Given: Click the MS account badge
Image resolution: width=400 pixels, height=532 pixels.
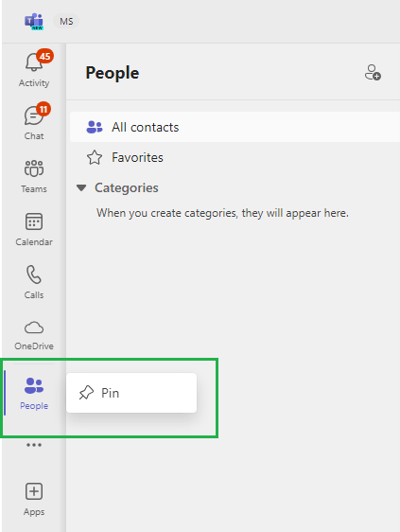Looking at the screenshot, I should tap(66, 22).
